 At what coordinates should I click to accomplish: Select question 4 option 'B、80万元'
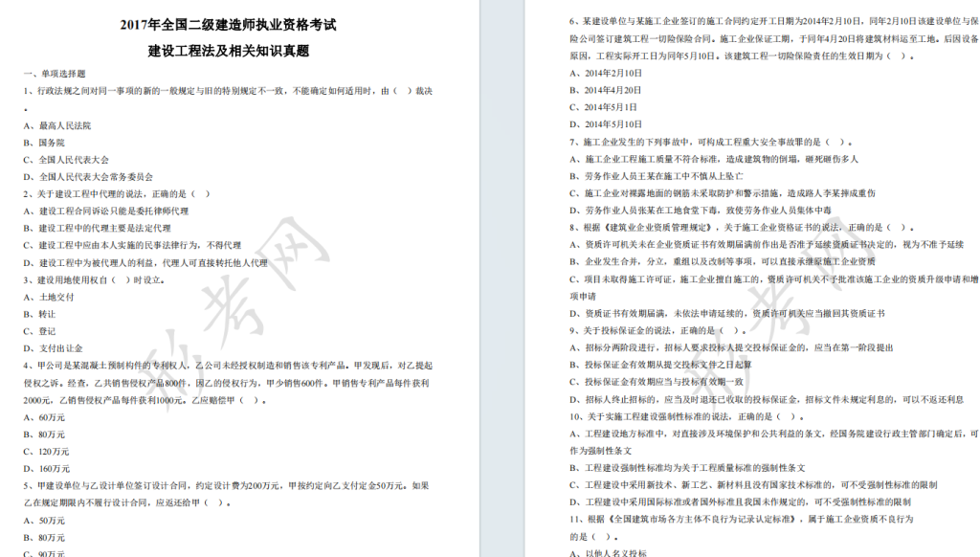pos(44,434)
